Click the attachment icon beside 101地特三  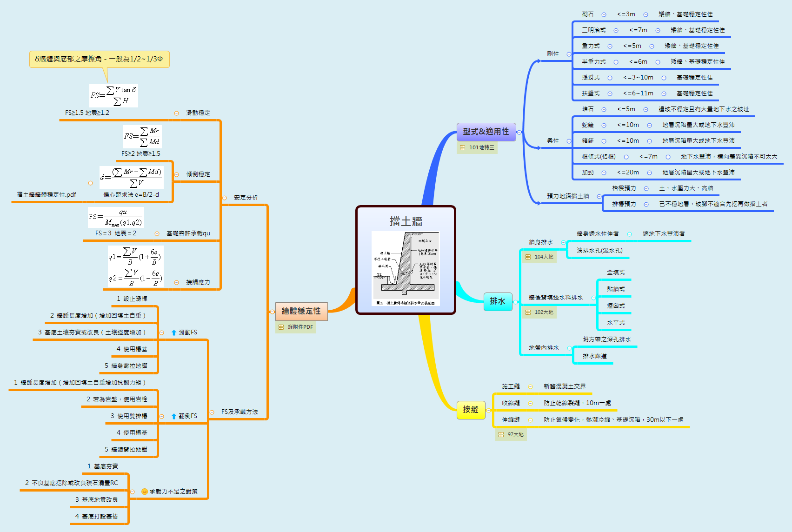click(462, 147)
